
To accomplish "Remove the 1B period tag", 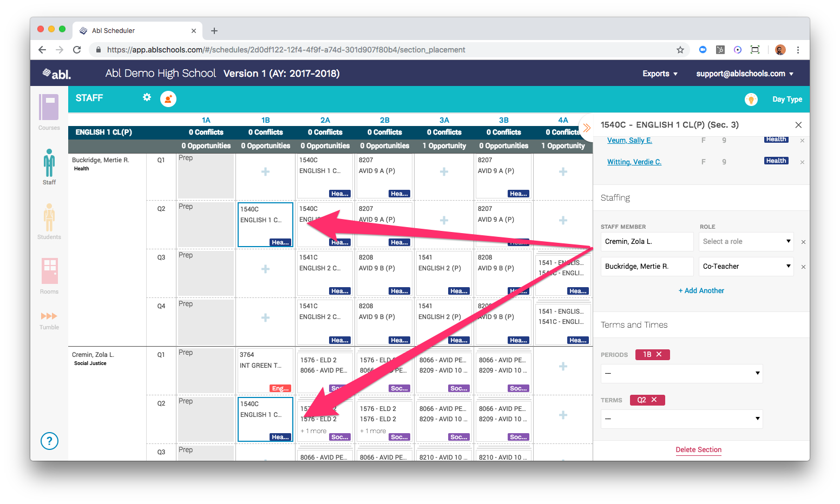I will click(659, 354).
